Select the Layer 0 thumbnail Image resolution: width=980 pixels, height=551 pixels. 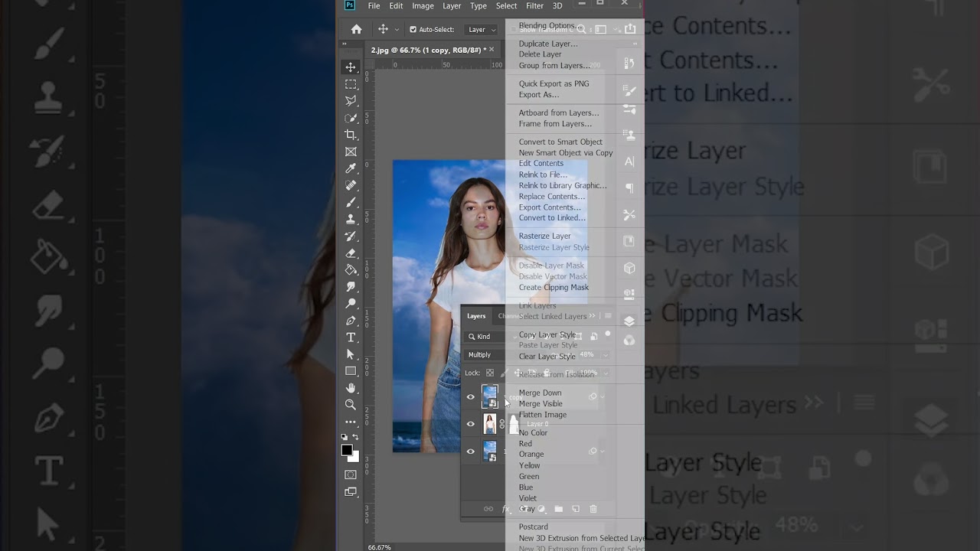(x=489, y=424)
